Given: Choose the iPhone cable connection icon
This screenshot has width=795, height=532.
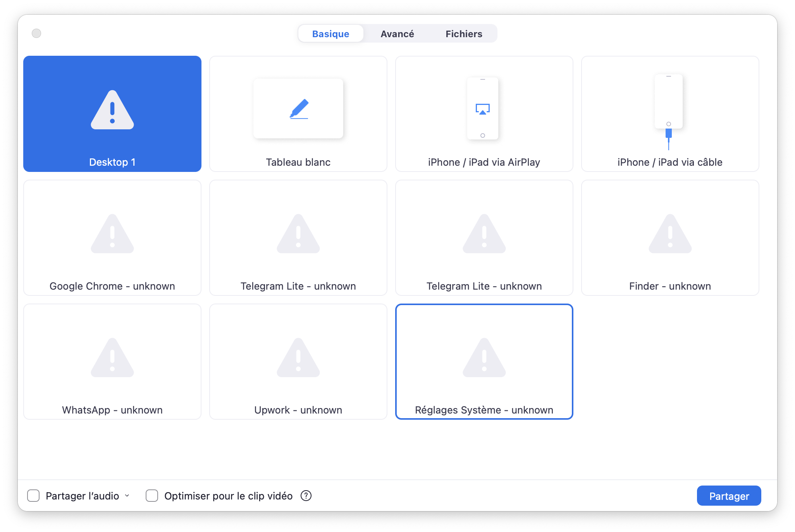Looking at the screenshot, I should click(x=669, y=112).
